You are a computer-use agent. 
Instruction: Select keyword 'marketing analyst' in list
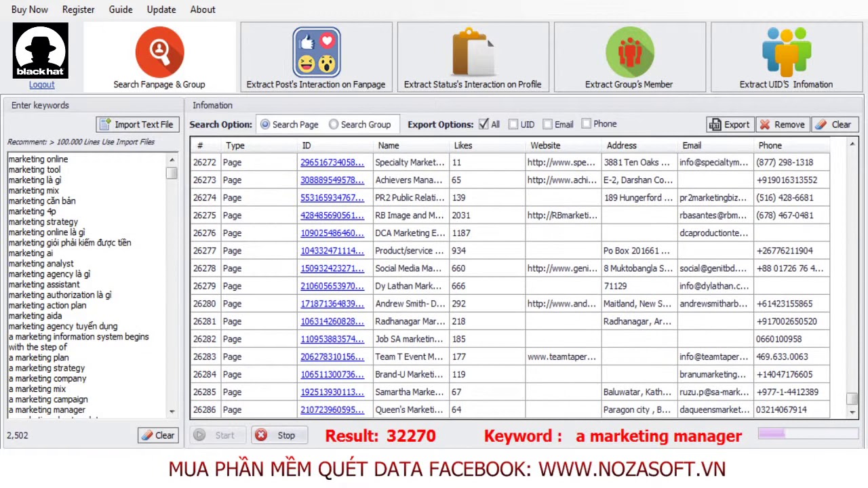click(41, 264)
